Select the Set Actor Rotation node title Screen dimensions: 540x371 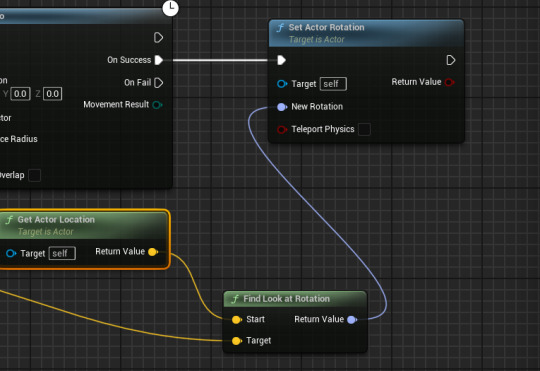pos(326,27)
